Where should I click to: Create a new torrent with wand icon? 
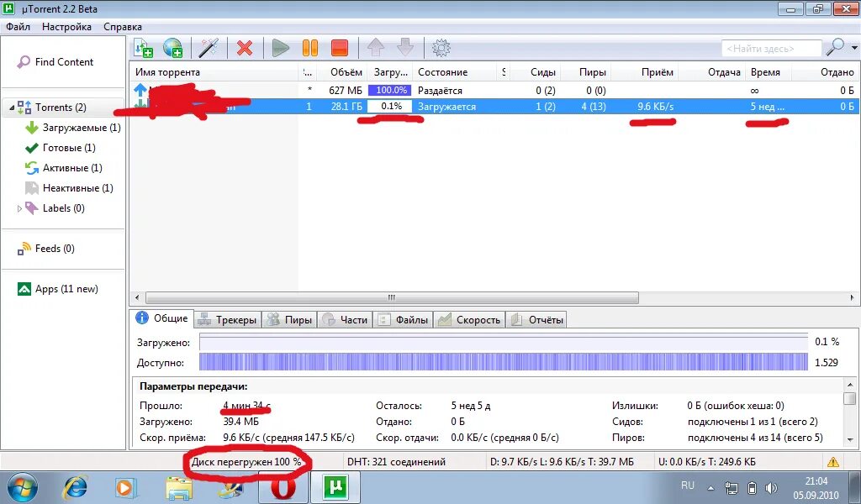(209, 48)
